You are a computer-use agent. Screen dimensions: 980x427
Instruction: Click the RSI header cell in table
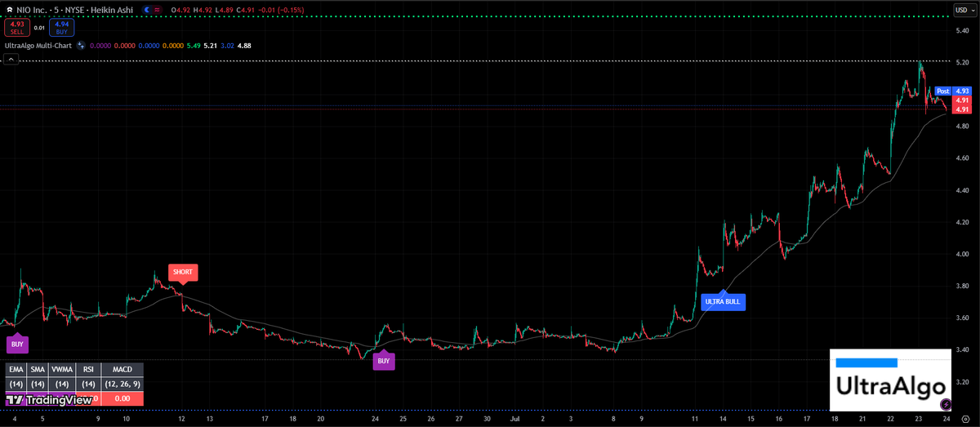(88, 369)
